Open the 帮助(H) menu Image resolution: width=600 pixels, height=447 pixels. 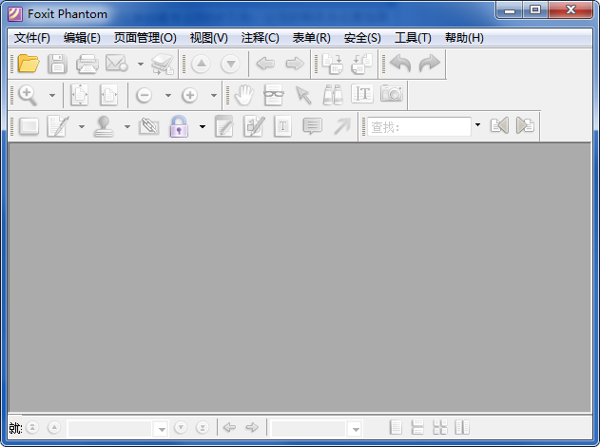pyautogui.click(x=464, y=38)
